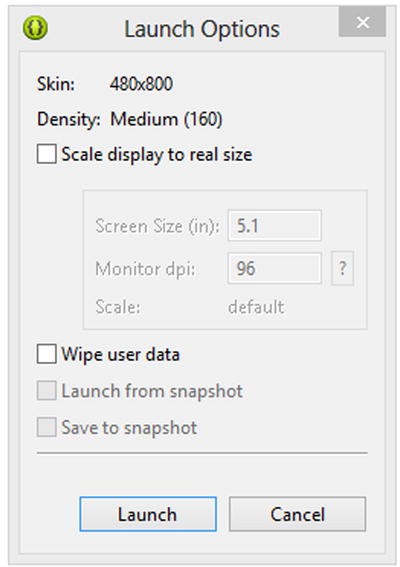Close the Launch Options dialog
Screen dimensions: 400x567
pyautogui.click(x=362, y=22)
